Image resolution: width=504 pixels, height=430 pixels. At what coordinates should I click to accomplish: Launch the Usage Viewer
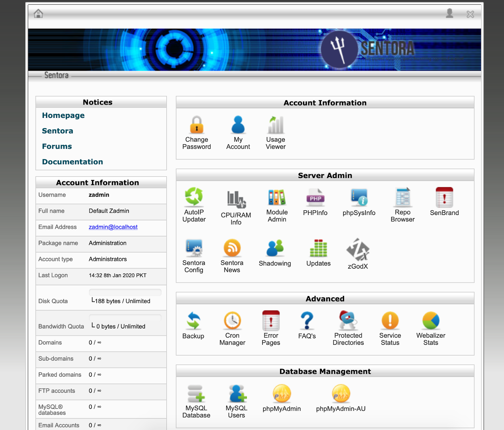click(x=276, y=133)
